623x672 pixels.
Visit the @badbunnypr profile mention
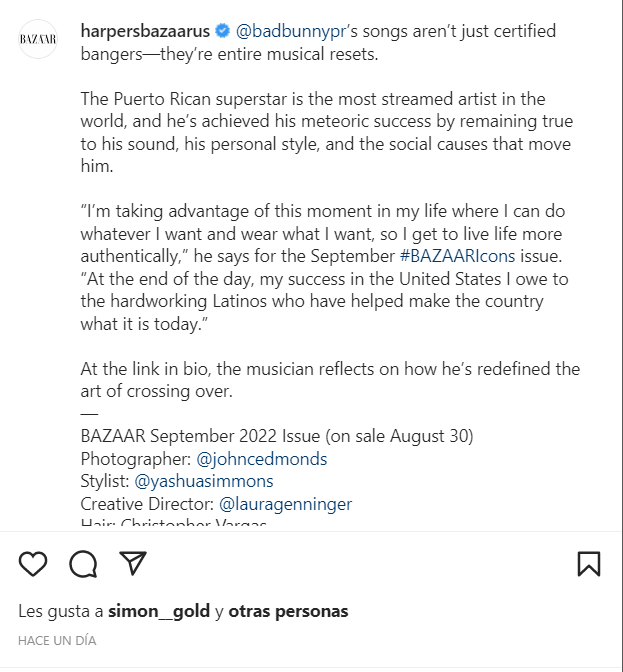pyautogui.click(x=290, y=32)
